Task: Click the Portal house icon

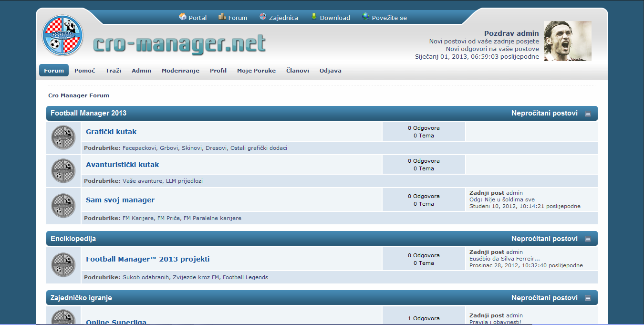Action: [x=183, y=17]
